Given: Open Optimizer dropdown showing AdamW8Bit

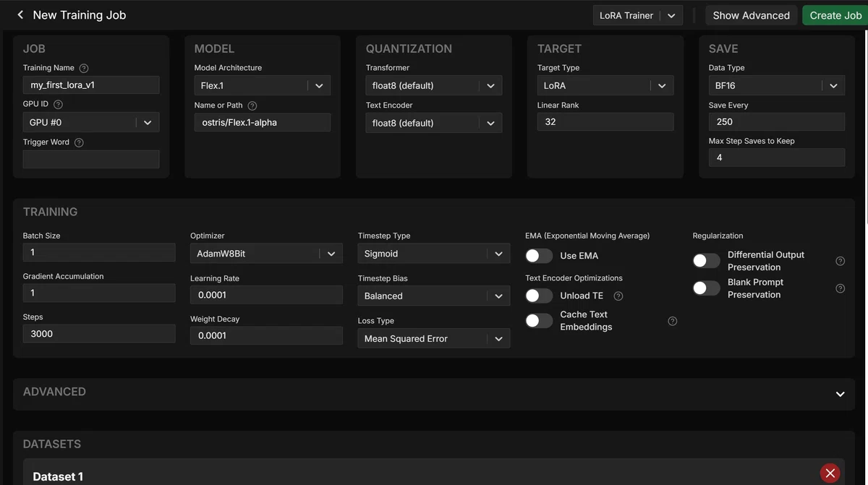Looking at the screenshot, I should (x=266, y=254).
